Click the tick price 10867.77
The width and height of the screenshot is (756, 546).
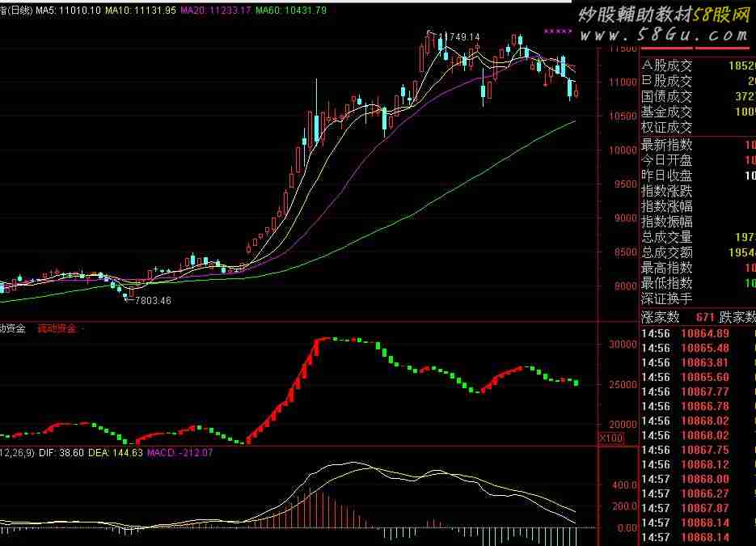[x=705, y=392]
